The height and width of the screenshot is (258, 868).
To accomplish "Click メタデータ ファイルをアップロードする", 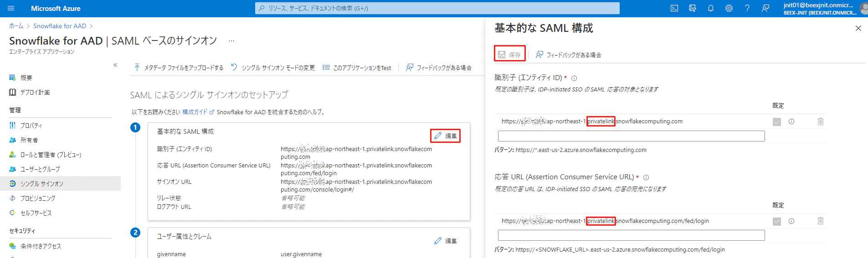I will [179, 68].
